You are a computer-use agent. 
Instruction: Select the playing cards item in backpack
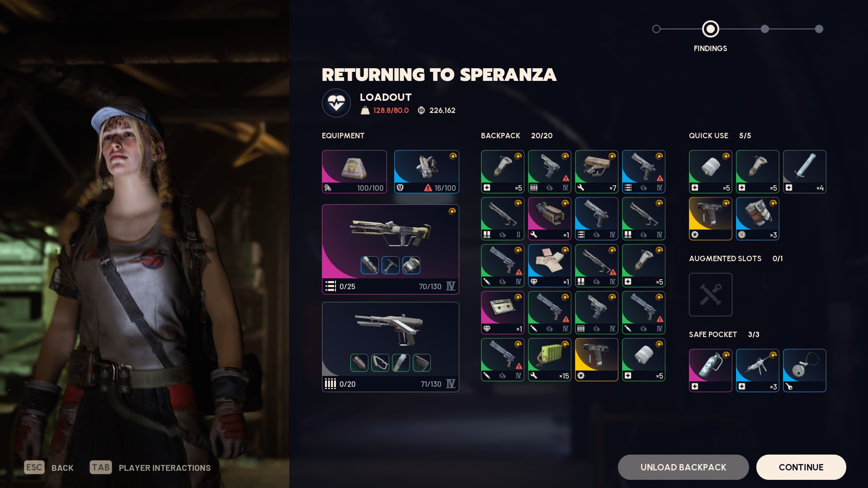(x=550, y=266)
